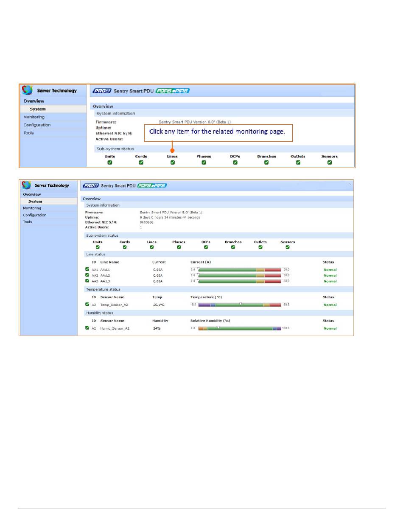Click Normal status for Temp_Sensor_A2
This screenshot has height=532, width=403.
pyautogui.click(x=330, y=305)
